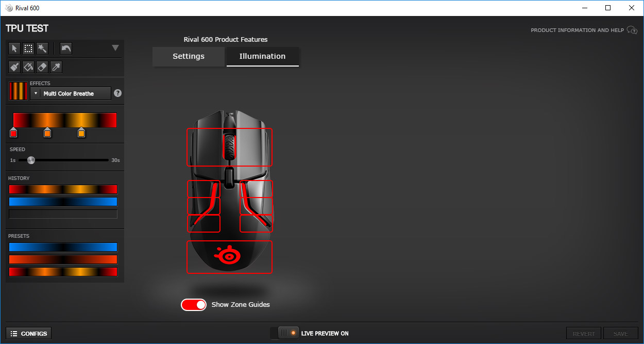Click the Rival 600 Product Features heading
Image resolution: width=644 pixels, height=344 pixels.
(x=226, y=40)
